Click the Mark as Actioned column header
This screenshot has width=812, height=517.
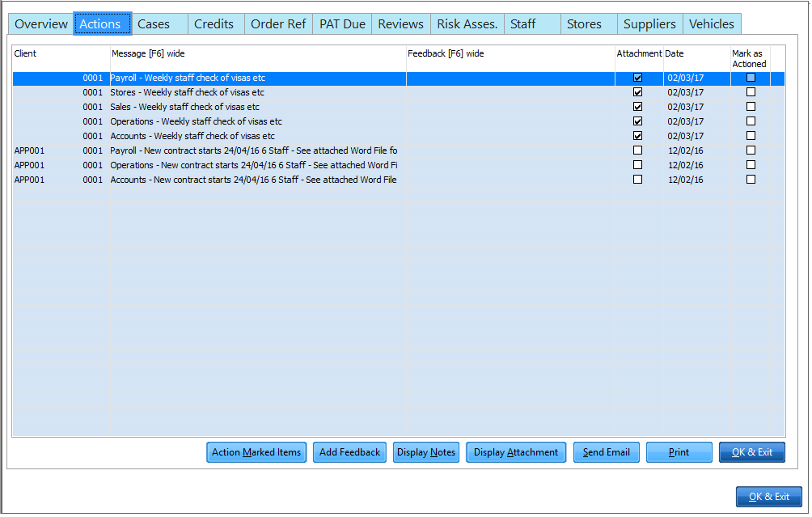pyautogui.click(x=749, y=58)
